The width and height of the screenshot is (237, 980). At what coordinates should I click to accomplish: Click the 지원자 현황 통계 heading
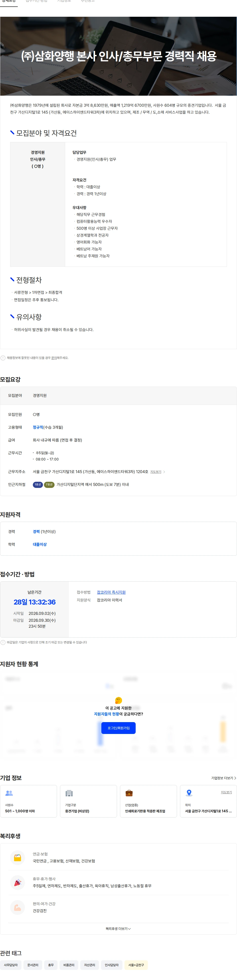point(19,664)
